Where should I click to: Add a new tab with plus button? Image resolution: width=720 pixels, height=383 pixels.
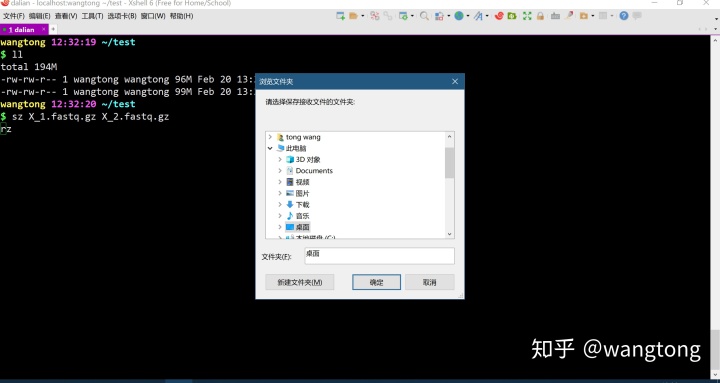(x=53, y=29)
